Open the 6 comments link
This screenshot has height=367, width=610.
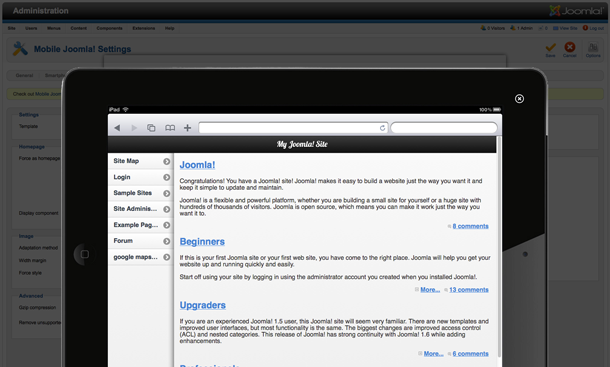[x=470, y=353]
